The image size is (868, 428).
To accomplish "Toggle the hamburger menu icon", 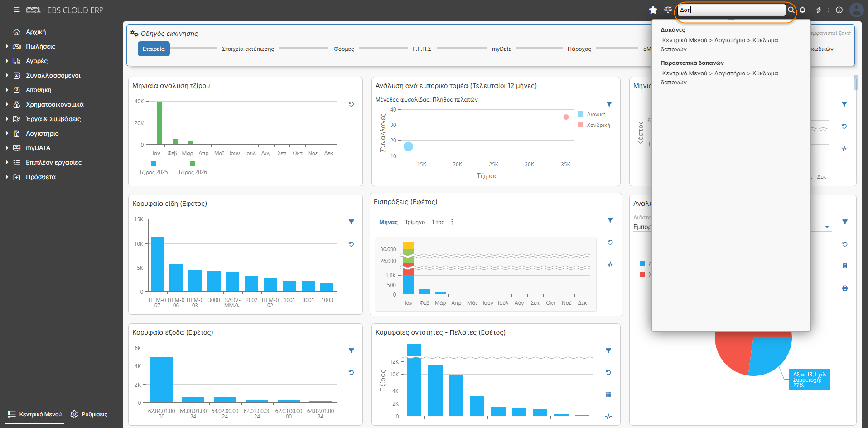I will point(17,10).
